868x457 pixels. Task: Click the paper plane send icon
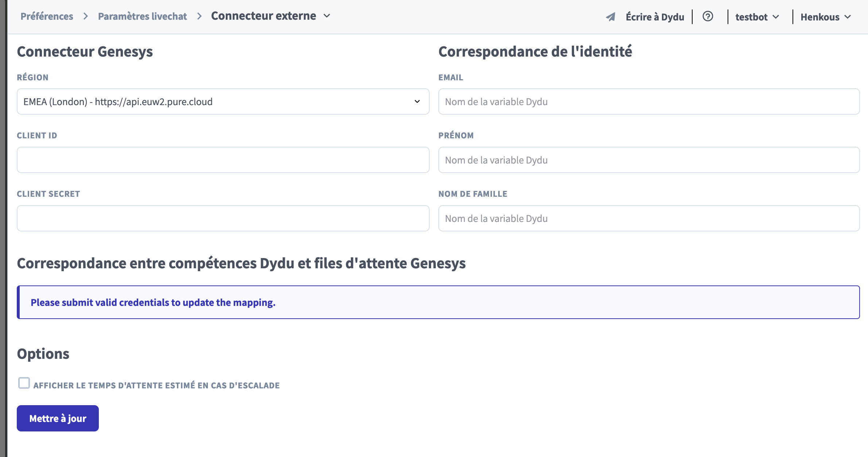click(x=611, y=17)
